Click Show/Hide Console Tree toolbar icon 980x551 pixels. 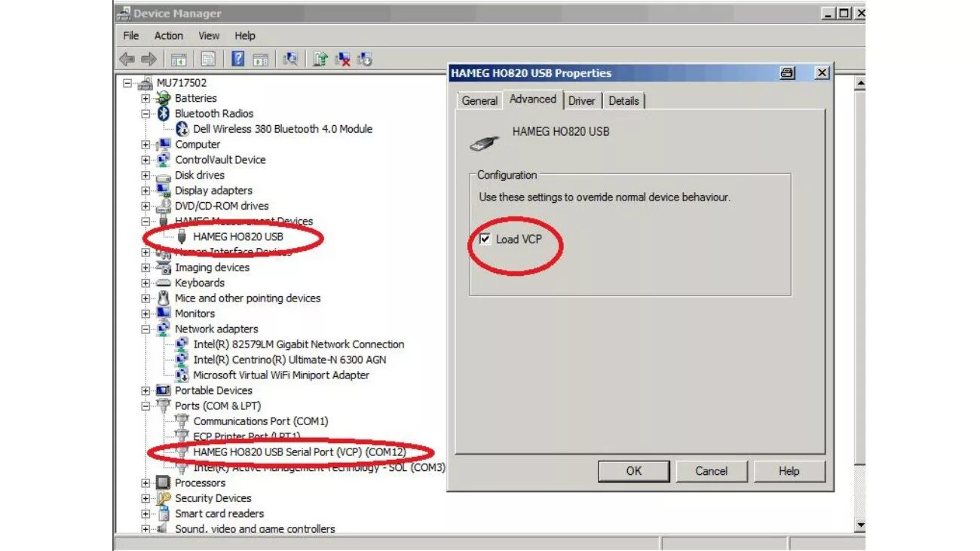coord(179,60)
